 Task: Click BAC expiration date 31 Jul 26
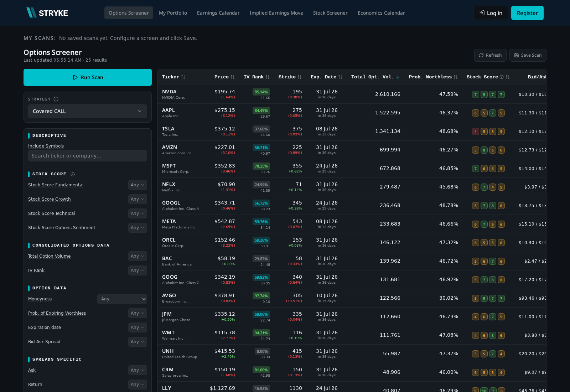pos(327,258)
